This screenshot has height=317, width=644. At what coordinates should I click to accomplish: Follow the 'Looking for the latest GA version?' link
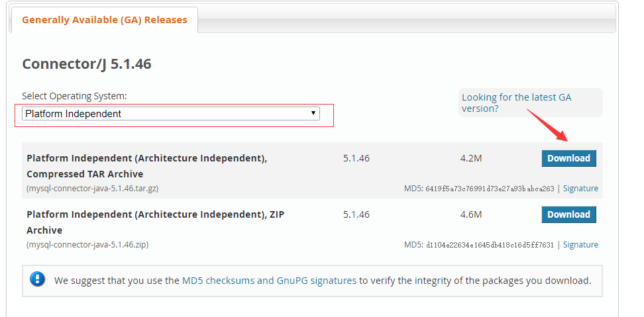tap(516, 103)
